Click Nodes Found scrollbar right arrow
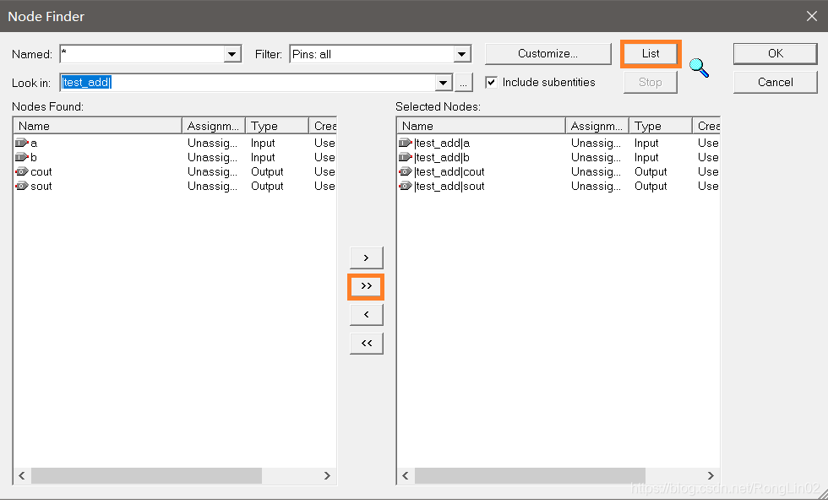Viewport: 828px width, 504px height. click(x=327, y=475)
